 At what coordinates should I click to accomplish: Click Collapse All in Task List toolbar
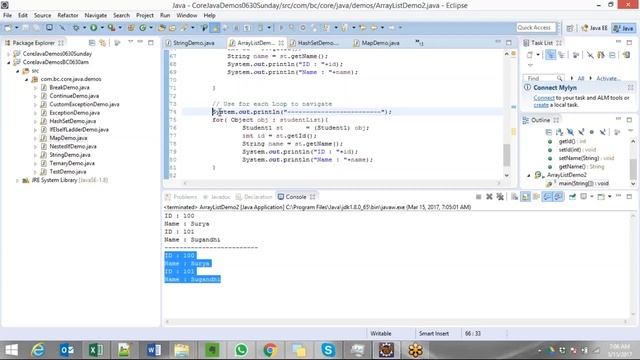tap(612, 55)
